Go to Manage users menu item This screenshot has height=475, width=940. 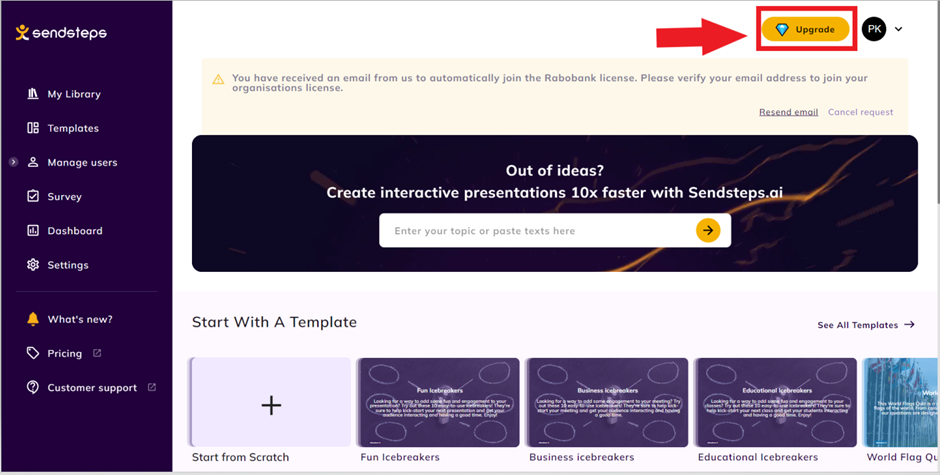coord(82,163)
